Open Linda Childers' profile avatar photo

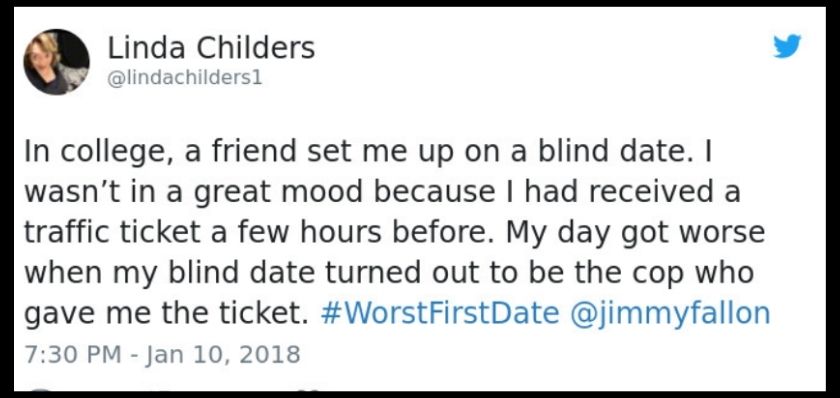[56, 62]
